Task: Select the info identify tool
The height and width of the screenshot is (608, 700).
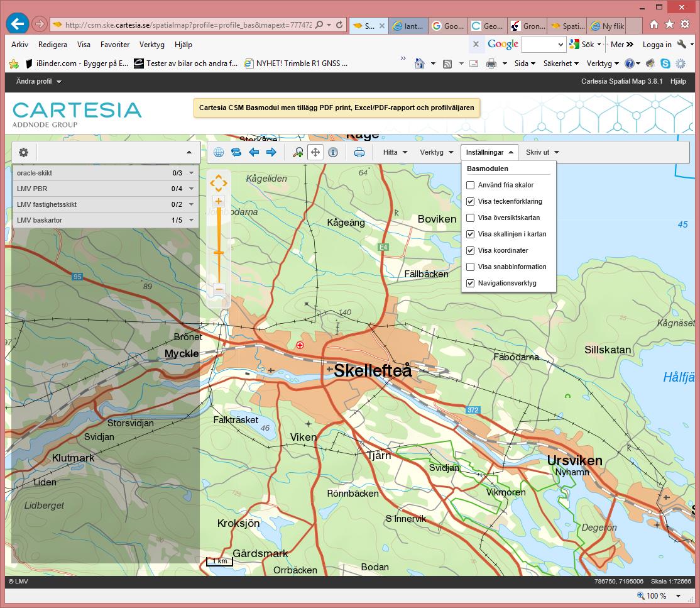Action: [333, 152]
